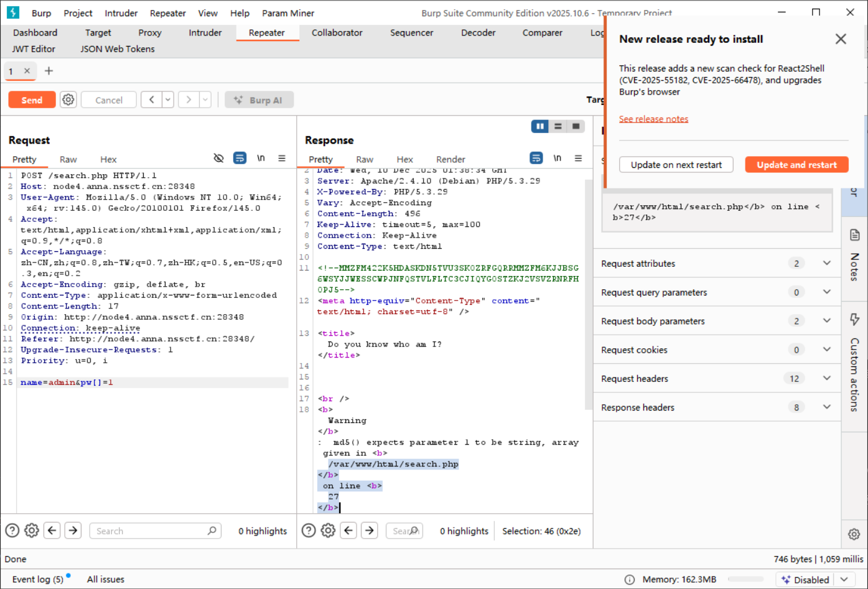The width and height of the screenshot is (868, 589).
Task: Toggle word wrap icon in Request panel
Action: (240, 159)
